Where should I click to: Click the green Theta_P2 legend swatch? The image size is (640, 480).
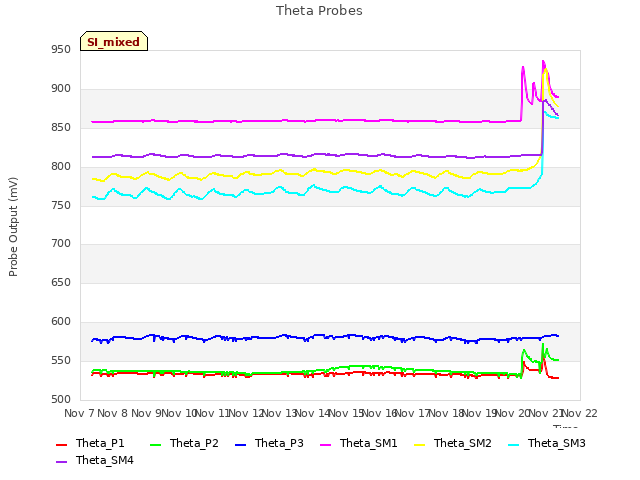(x=155, y=444)
